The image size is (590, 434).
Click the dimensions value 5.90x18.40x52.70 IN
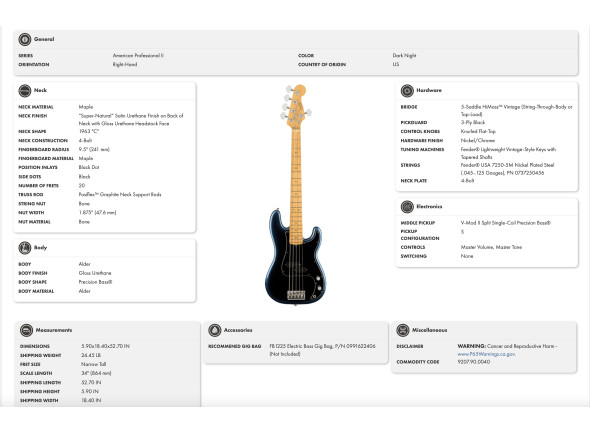point(106,346)
